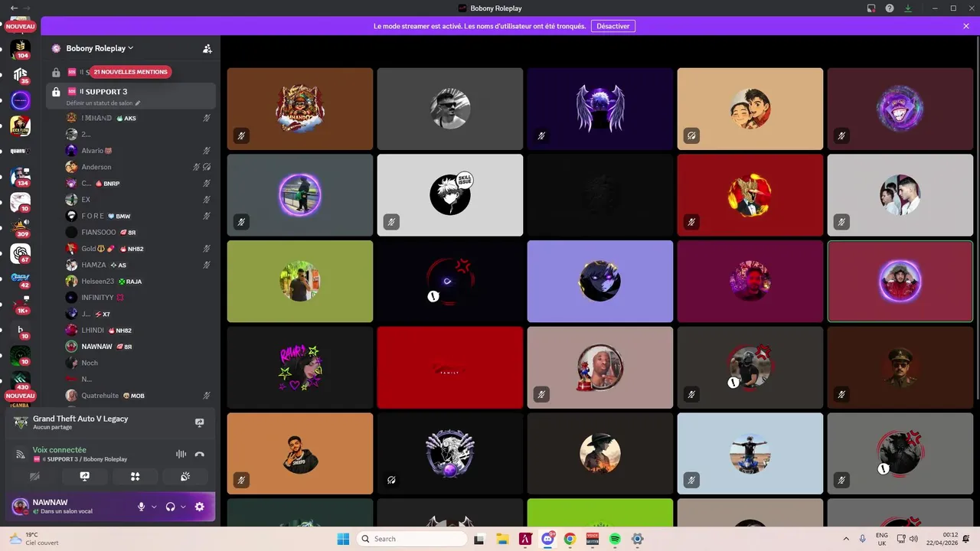Select Quatrehuite MOB in member list
Image resolution: width=980 pixels, height=551 pixels.
coord(138,396)
